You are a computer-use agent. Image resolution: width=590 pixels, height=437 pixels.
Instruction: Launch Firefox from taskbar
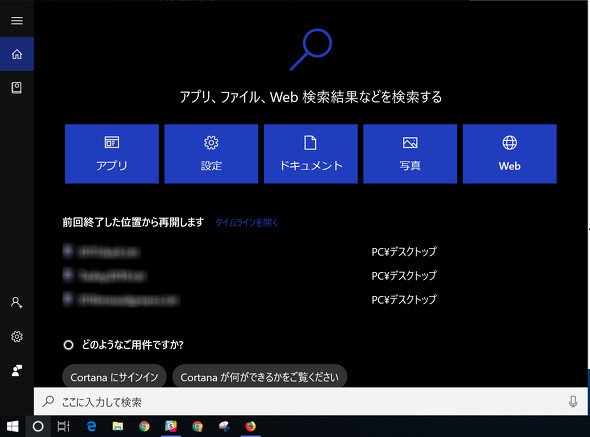pyautogui.click(x=251, y=426)
